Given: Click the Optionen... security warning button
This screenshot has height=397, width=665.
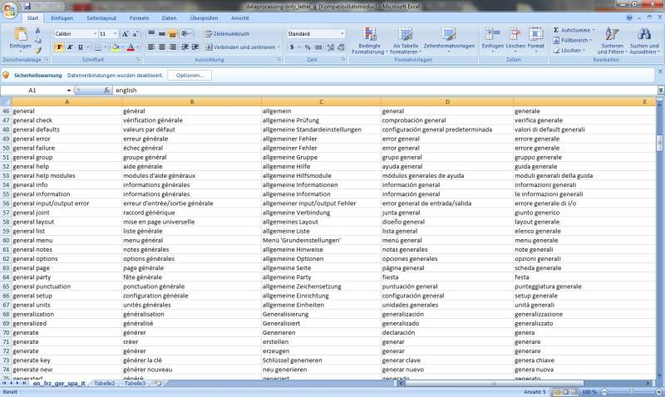Looking at the screenshot, I should (190, 75).
